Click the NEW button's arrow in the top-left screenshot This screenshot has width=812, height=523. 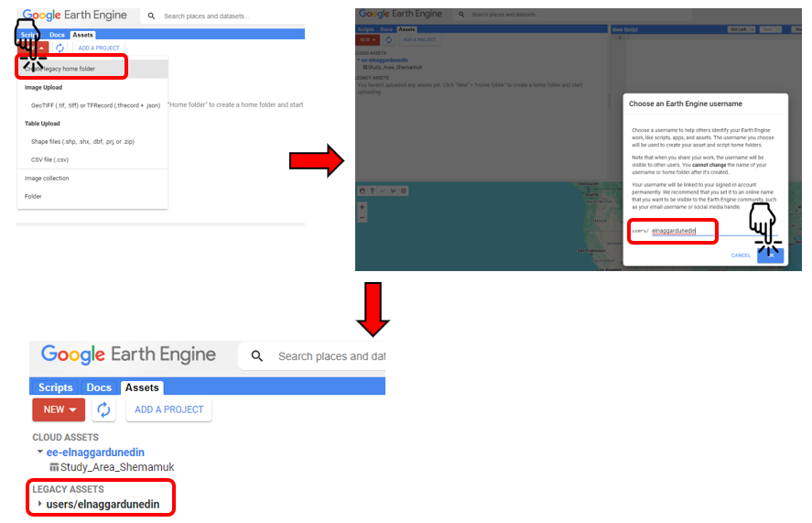pyautogui.click(x=41, y=49)
